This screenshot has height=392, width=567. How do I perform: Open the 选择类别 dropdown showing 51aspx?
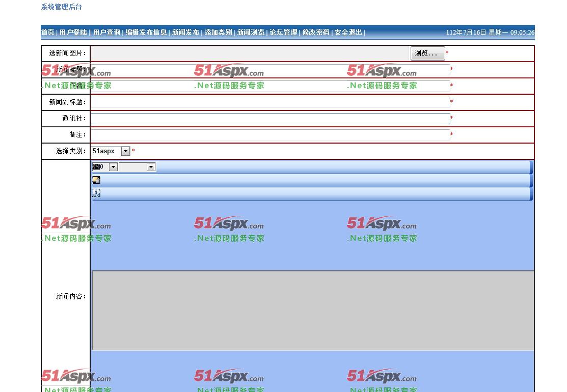click(x=110, y=151)
